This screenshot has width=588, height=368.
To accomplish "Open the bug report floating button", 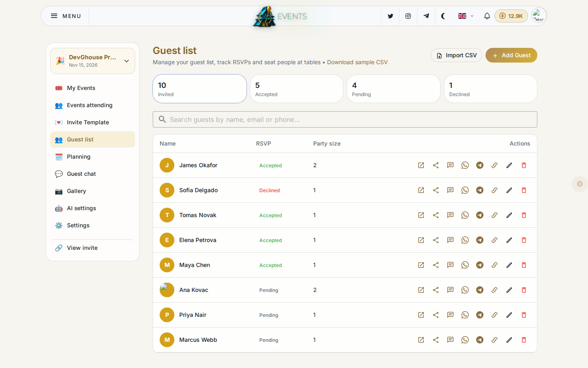I will (579, 184).
